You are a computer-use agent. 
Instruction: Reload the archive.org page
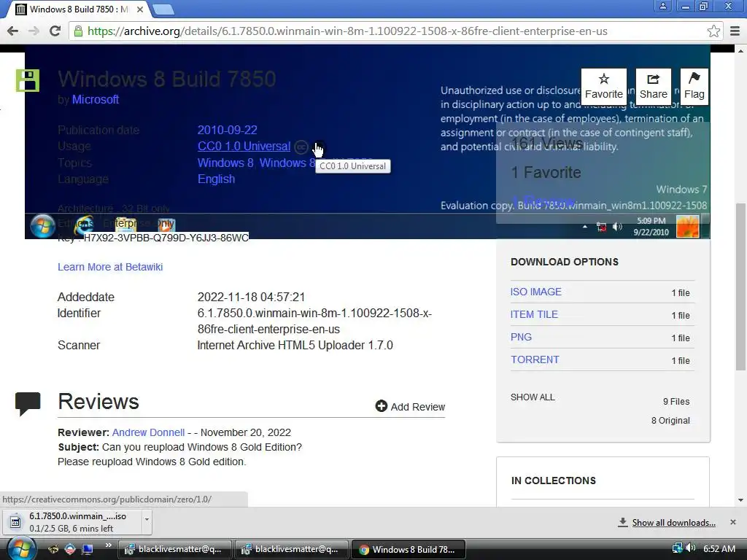click(55, 31)
